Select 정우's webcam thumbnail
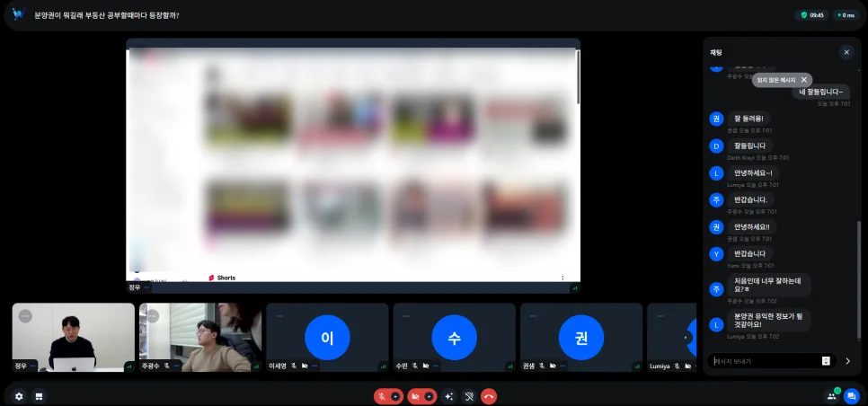 pyautogui.click(x=74, y=338)
